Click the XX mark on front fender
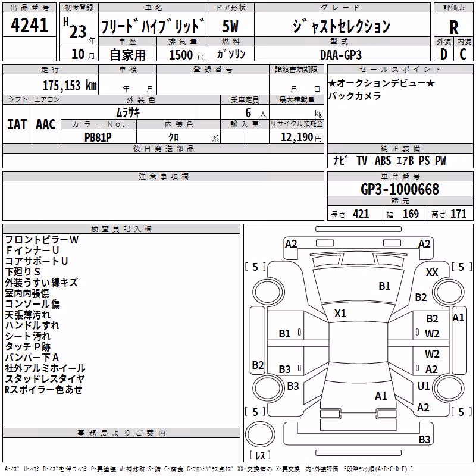 (432, 273)
